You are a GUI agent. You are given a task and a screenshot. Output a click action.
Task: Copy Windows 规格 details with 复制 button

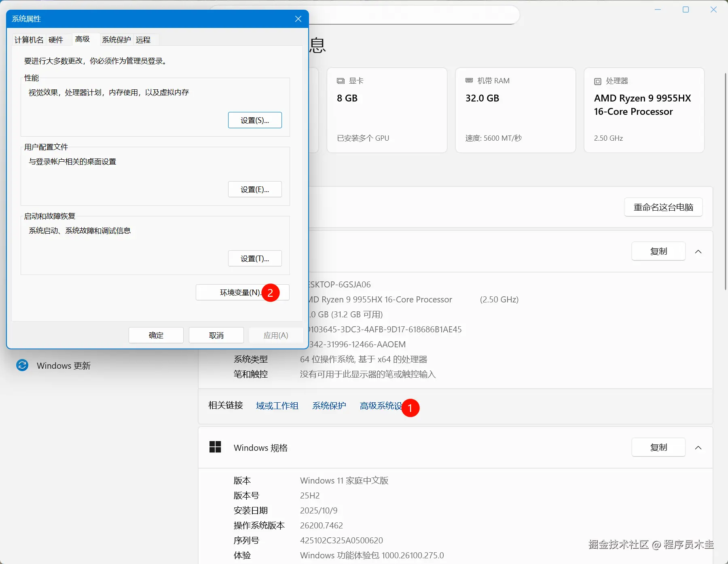[x=658, y=447]
